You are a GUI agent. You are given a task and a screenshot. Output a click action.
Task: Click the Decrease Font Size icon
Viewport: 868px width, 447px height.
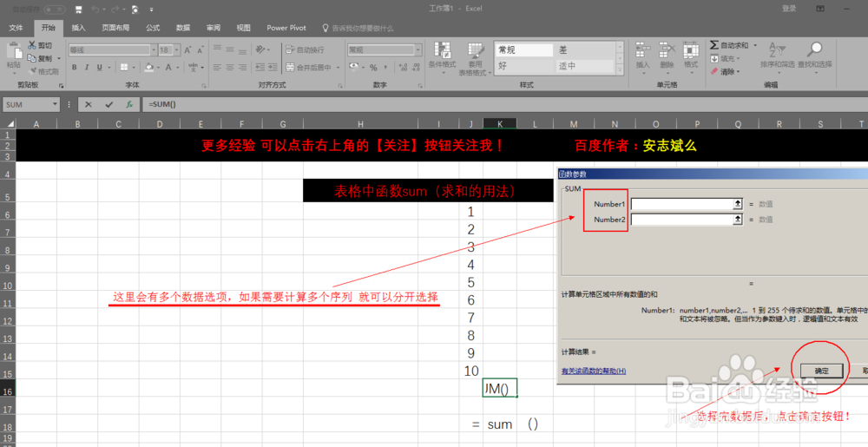[x=200, y=49]
